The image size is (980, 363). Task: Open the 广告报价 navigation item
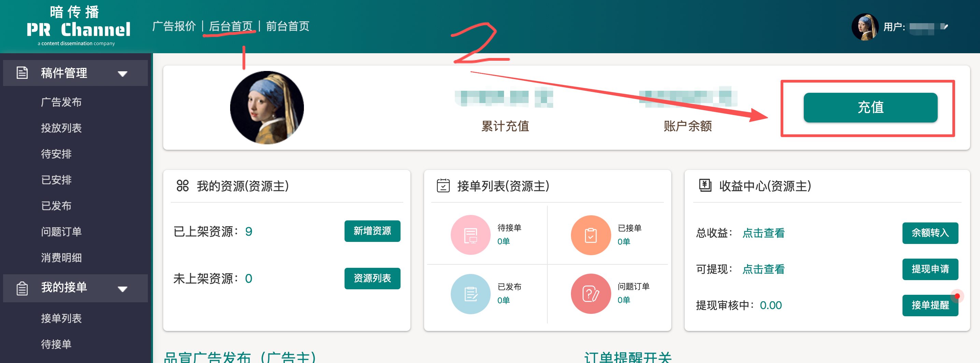(174, 26)
